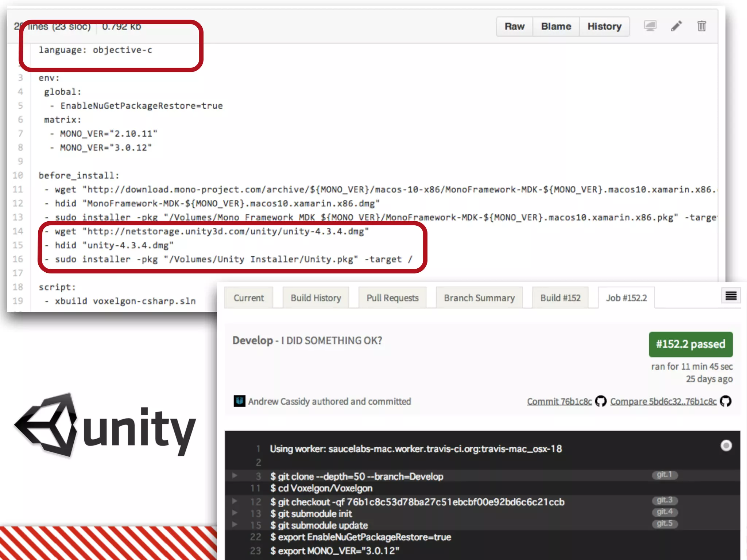Switch to the Build History tab

[x=316, y=298]
